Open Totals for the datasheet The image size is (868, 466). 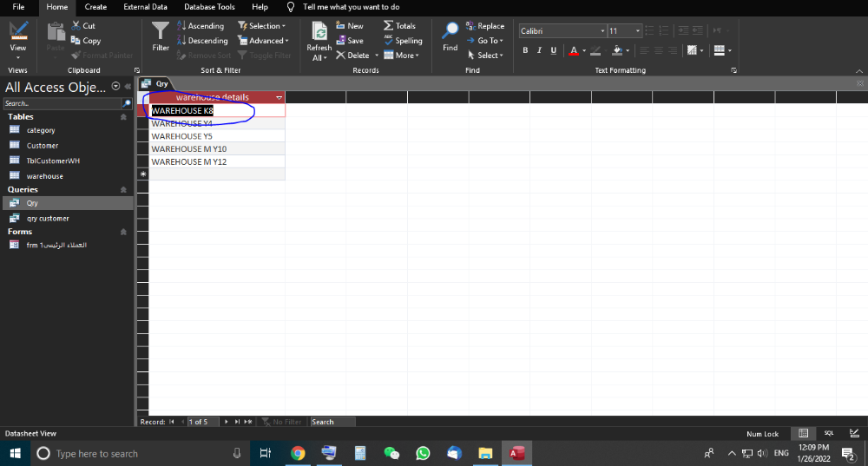pos(400,26)
